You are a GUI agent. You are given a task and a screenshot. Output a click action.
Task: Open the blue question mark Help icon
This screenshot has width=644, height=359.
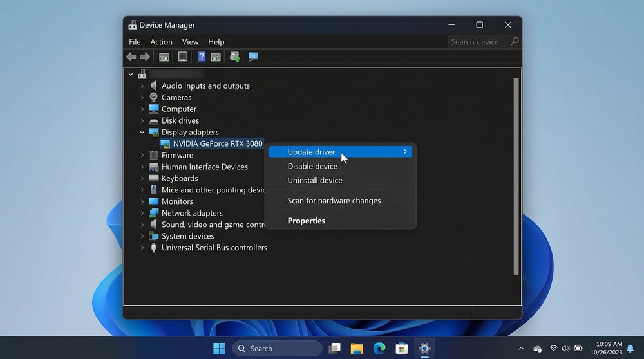(201, 57)
